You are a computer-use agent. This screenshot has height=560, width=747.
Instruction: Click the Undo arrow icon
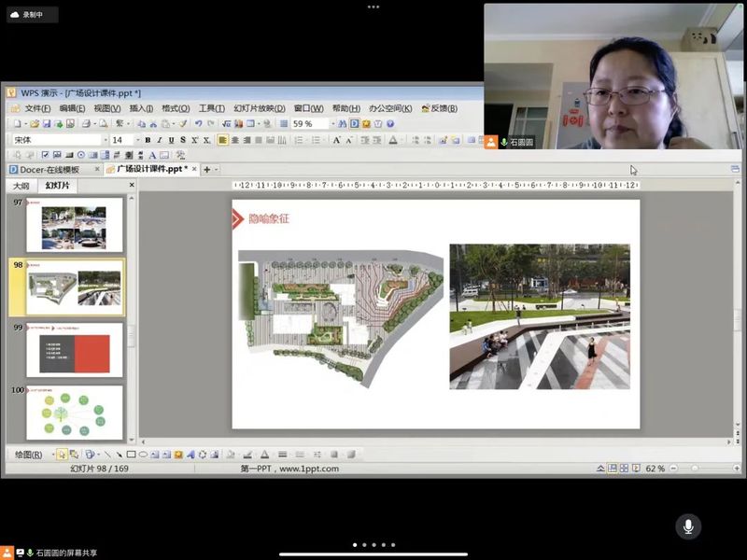click(199, 123)
